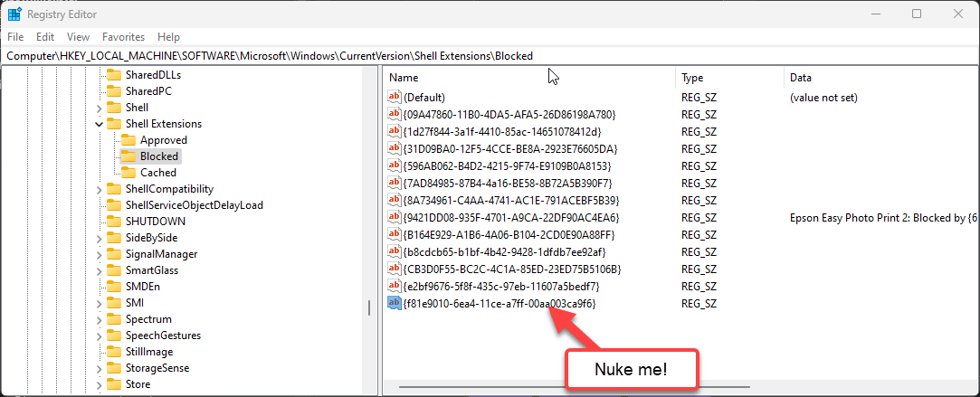The width and height of the screenshot is (980, 397).
Task: Select the SmartGlass folder icon
Action: pos(114,270)
